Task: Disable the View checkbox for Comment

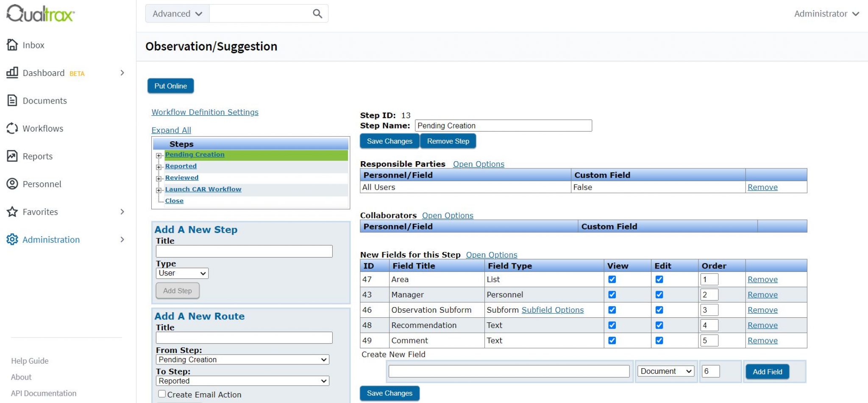Action: click(x=612, y=340)
